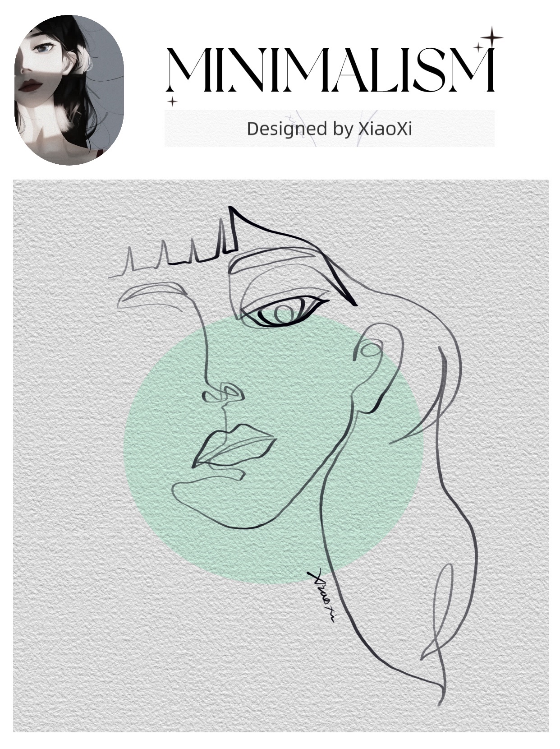Click the MINIMALISM title heading
Screen dimensions: 560x749
(x=330, y=70)
